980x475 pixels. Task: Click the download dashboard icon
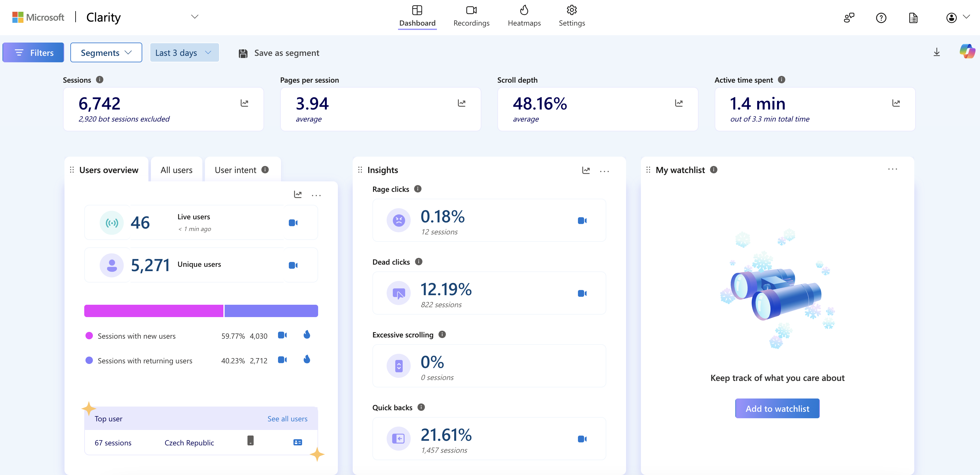(x=936, y=52)
